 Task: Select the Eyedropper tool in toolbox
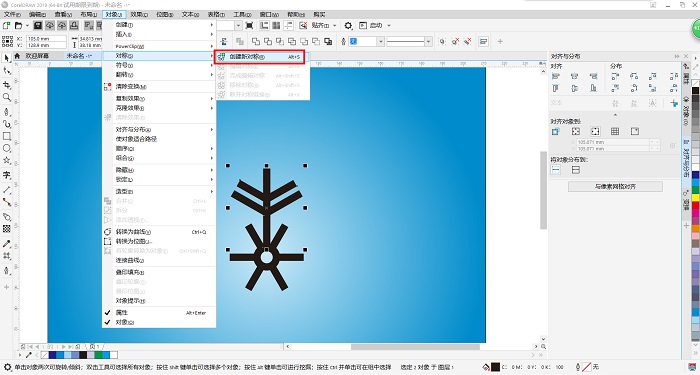click(x=7, y=244)
